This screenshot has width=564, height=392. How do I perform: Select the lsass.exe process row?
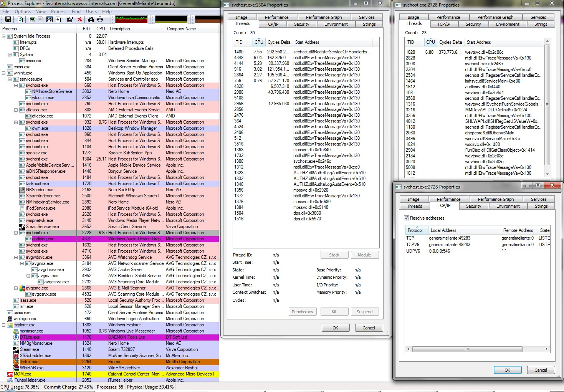point(109,300)
